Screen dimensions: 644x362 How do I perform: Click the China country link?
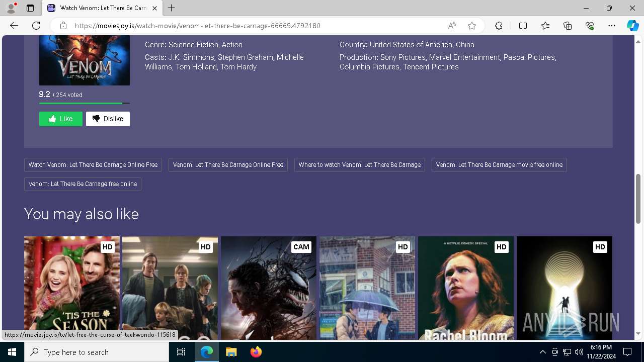(465, 45)
